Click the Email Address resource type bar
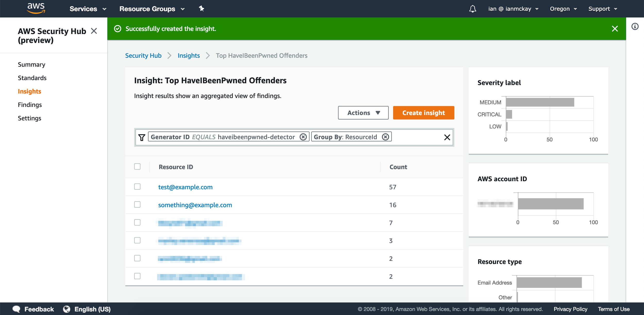This screenshot has height=315, width=644. 549,283
